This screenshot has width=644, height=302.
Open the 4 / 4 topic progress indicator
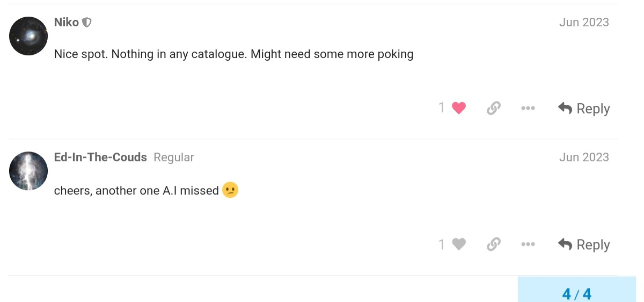(576, 294)
